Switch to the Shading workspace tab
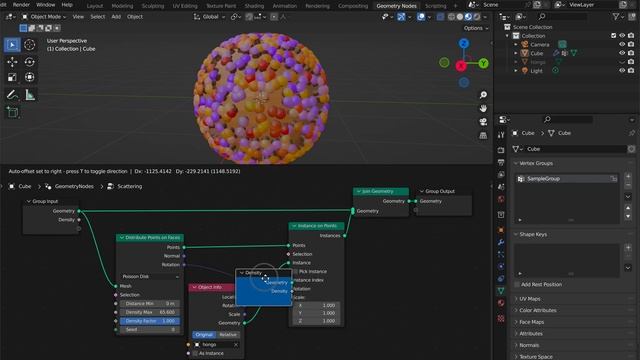Viewport: 640px width, 360px height. [254, 6]
